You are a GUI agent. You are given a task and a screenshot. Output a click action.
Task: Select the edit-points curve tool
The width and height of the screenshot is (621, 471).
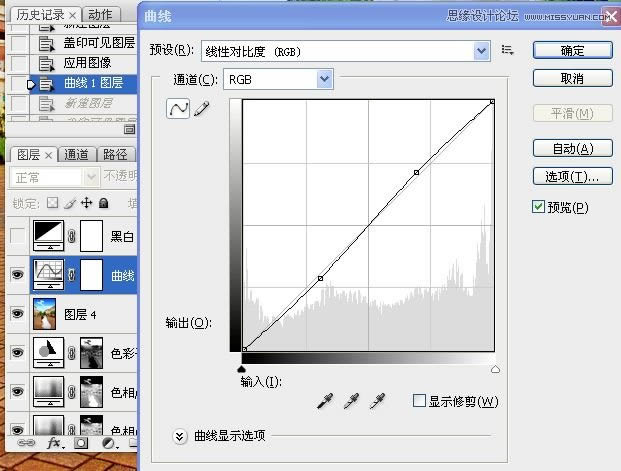coord(177,109)
